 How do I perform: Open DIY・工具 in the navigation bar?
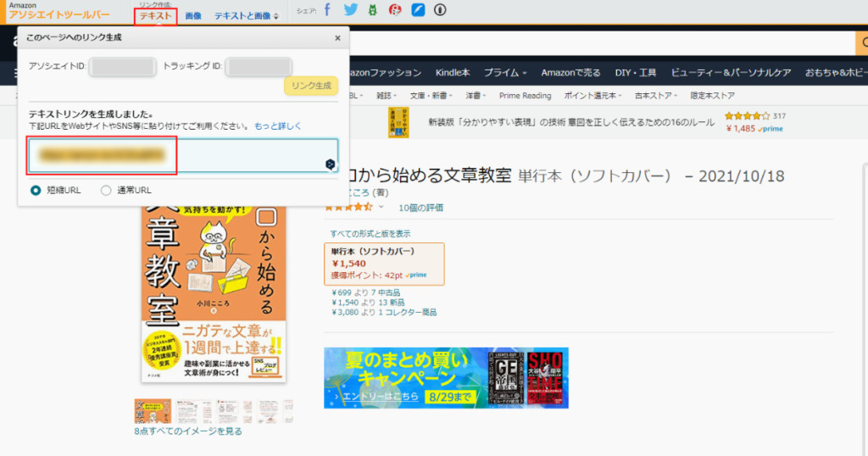click(x=636, y=73)
